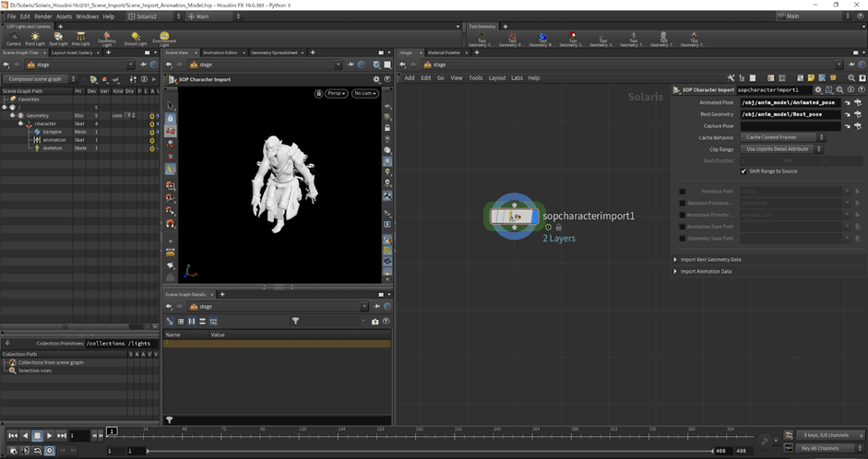Click the Play forward button
The height and width of the screenshot is (459, 868).
point(49,435)
